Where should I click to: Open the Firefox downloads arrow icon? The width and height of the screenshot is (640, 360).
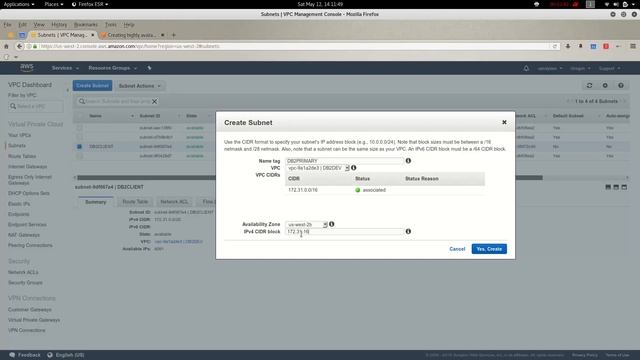(568, 46)
